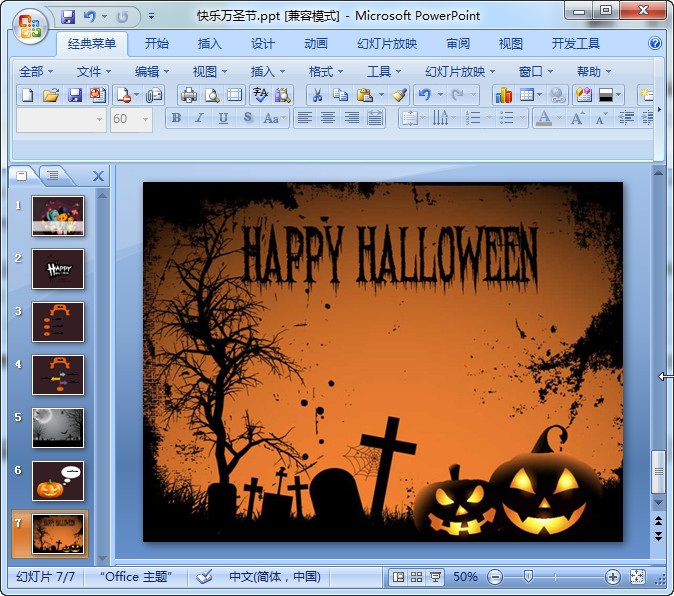Viewport: 674px width, 596px height.
Task: Send as email attachment icon
Action: (154, 95)
